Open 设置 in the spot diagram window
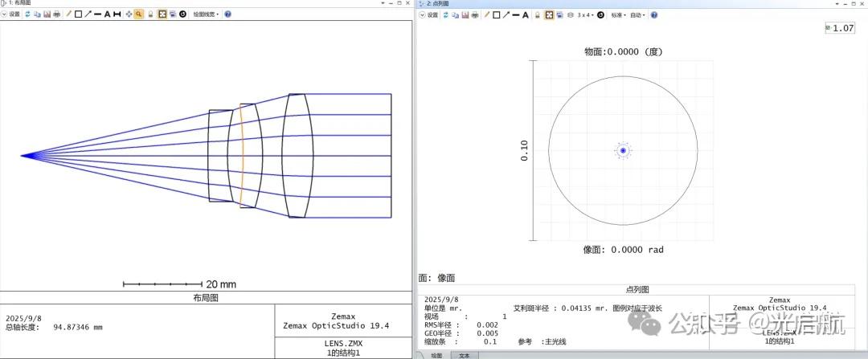868x359 pixels. [432, 15]
